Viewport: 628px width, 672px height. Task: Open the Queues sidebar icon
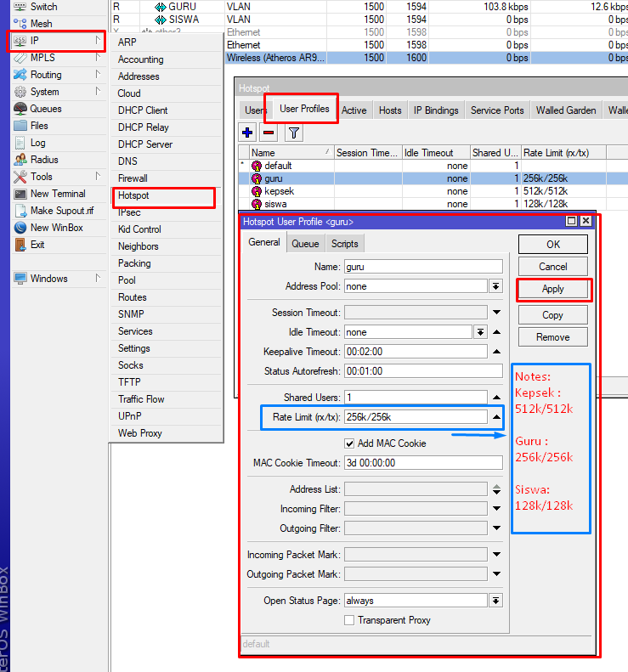click(20, 109)
